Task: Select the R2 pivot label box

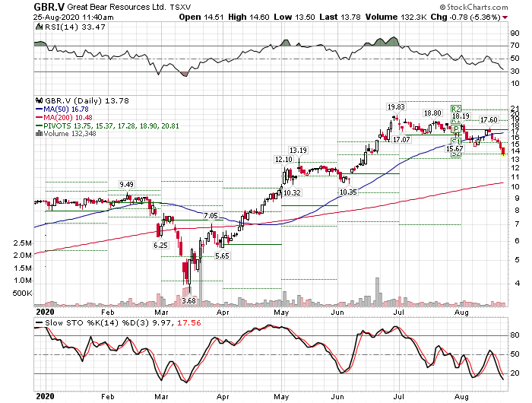Action: 456,109
